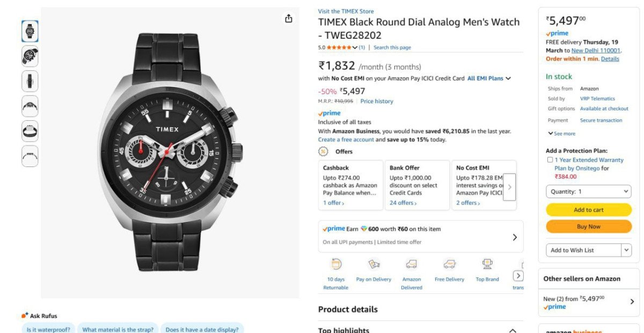This screenshot has height=333, width=644.
Task: Select the second watch thumbnail in the sidebar
Action: click(x=30, y=56)
